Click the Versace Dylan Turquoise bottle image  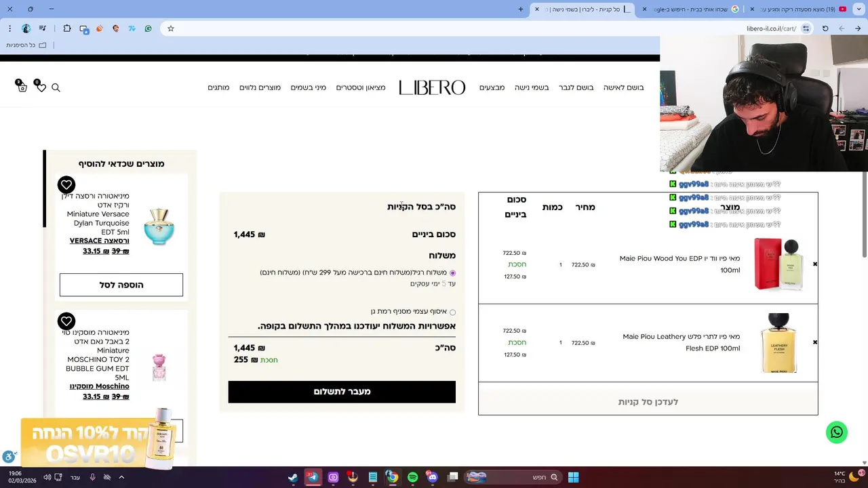[x=159, y=226]
